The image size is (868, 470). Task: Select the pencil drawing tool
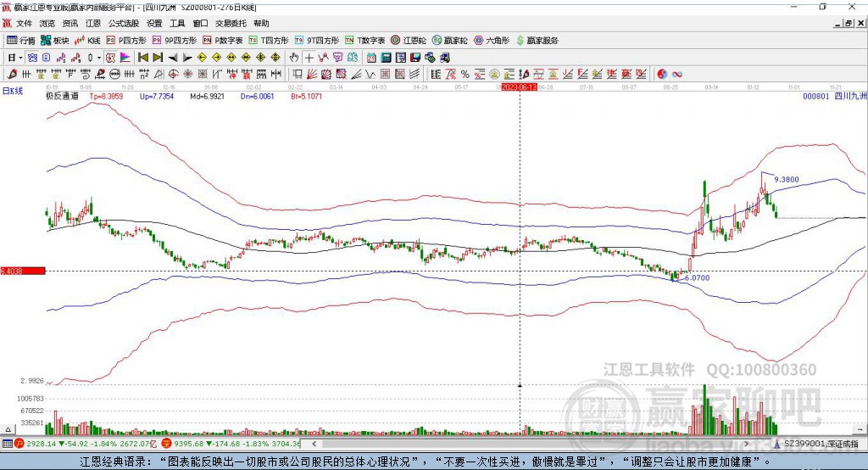12,74
